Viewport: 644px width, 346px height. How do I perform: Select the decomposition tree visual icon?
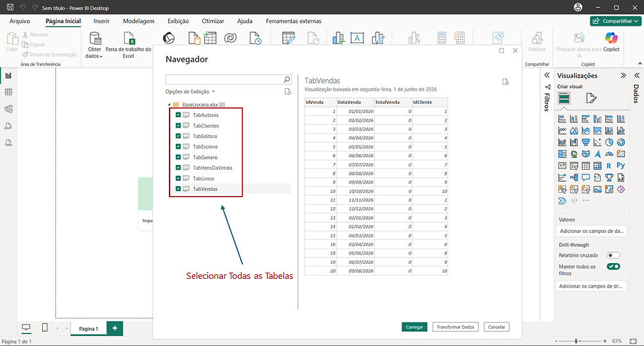pyautogui.click(x=574, y=178)
